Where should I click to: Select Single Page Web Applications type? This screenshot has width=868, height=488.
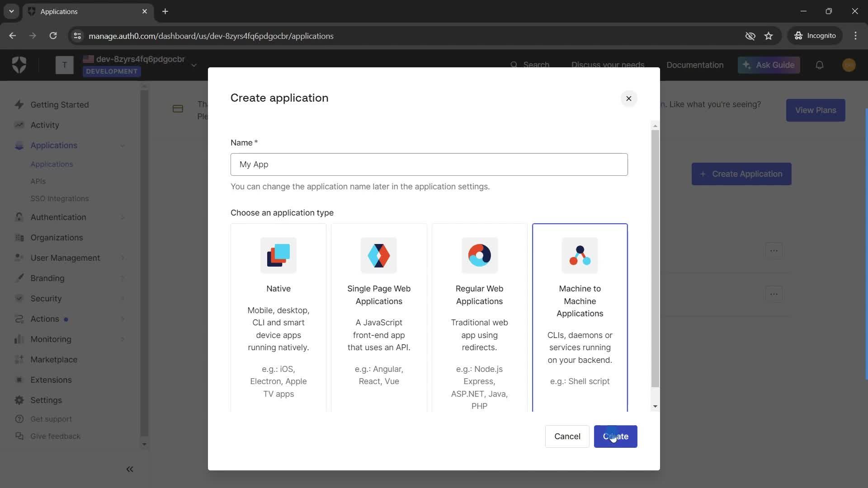point(379,318)
